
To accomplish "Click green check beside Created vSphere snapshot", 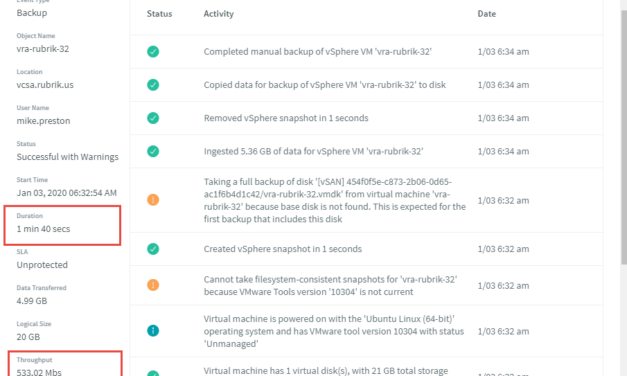I will coord(153,249).
